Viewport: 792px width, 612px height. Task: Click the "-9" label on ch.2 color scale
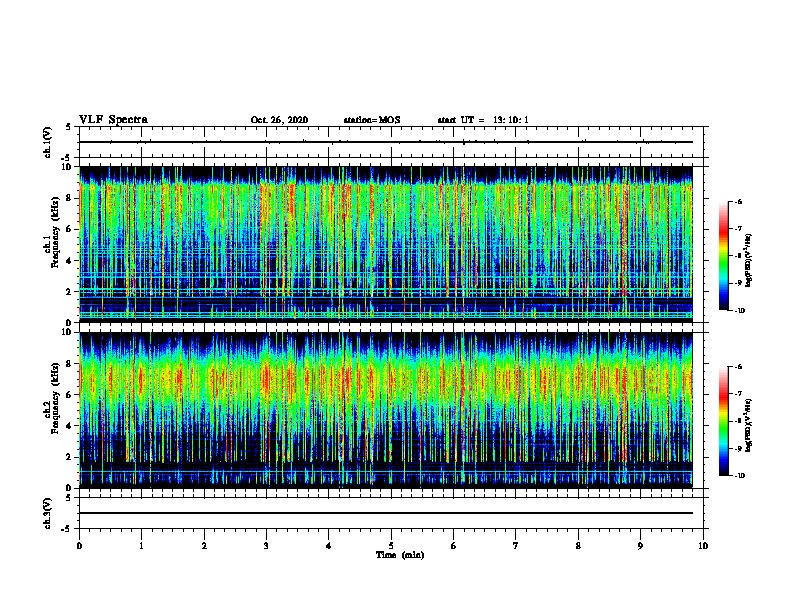pos(738,448)
